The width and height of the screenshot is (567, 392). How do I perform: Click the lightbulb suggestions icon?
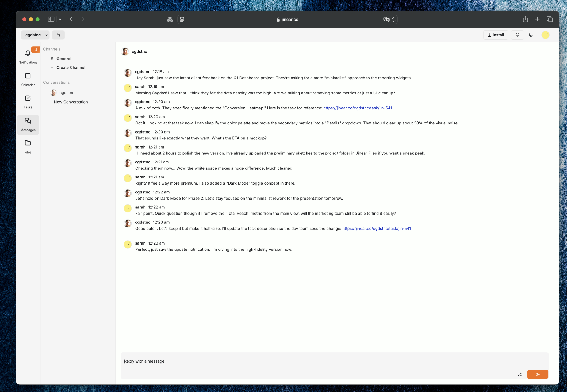(x=518, y=35)
